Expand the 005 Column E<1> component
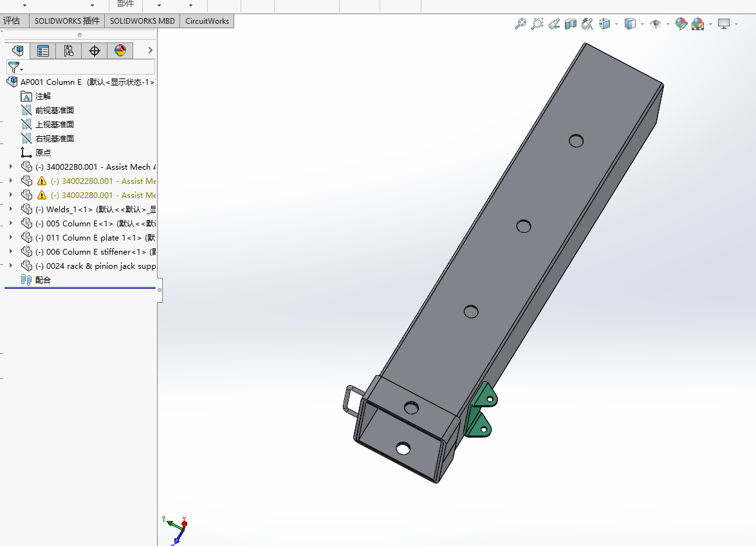 10,223
